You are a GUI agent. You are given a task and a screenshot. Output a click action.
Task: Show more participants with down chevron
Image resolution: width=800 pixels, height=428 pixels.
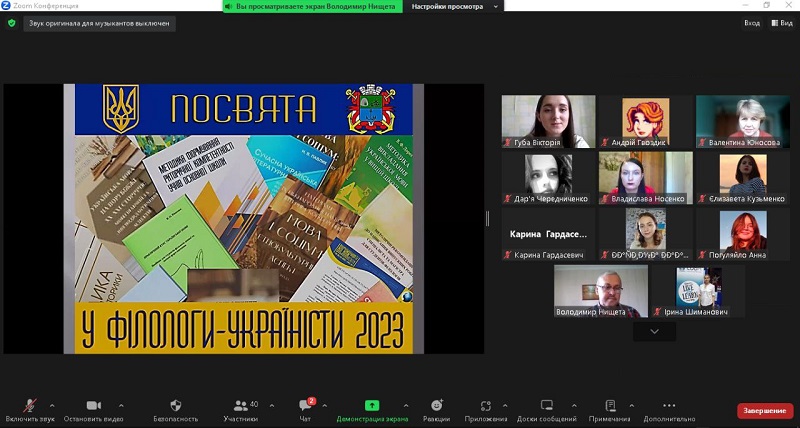point(655,332)
